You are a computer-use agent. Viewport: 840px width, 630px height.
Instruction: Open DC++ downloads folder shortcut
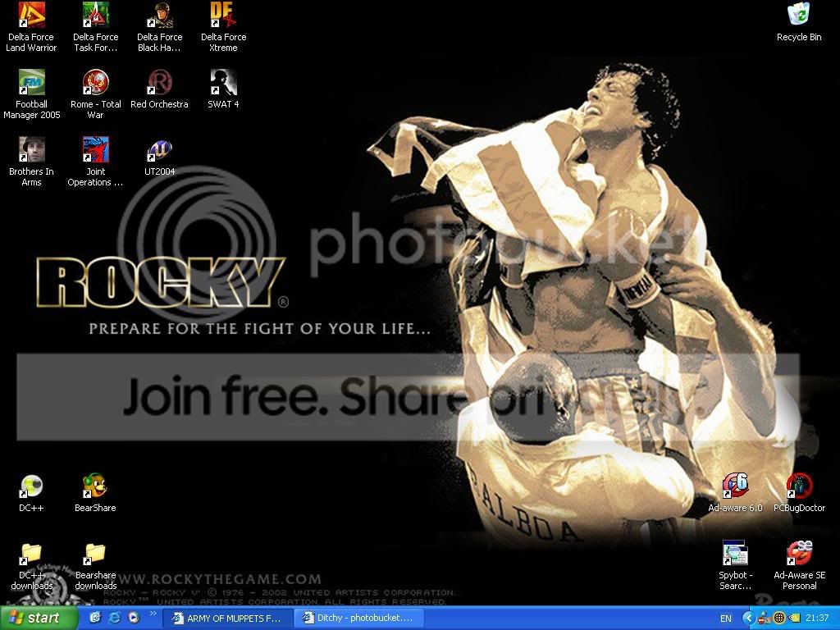pos(31,567)
